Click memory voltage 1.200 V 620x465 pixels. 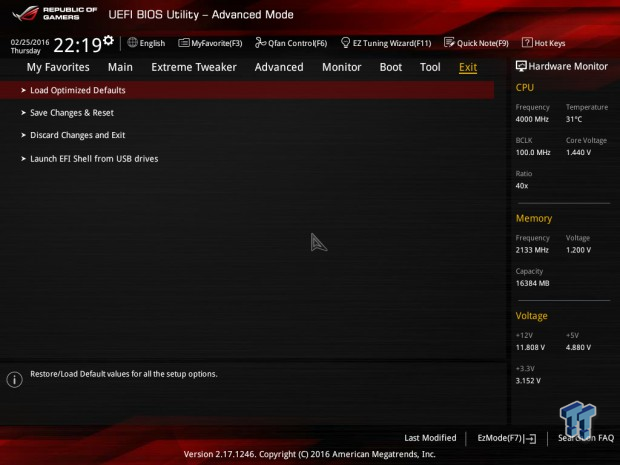pos(578,250)
